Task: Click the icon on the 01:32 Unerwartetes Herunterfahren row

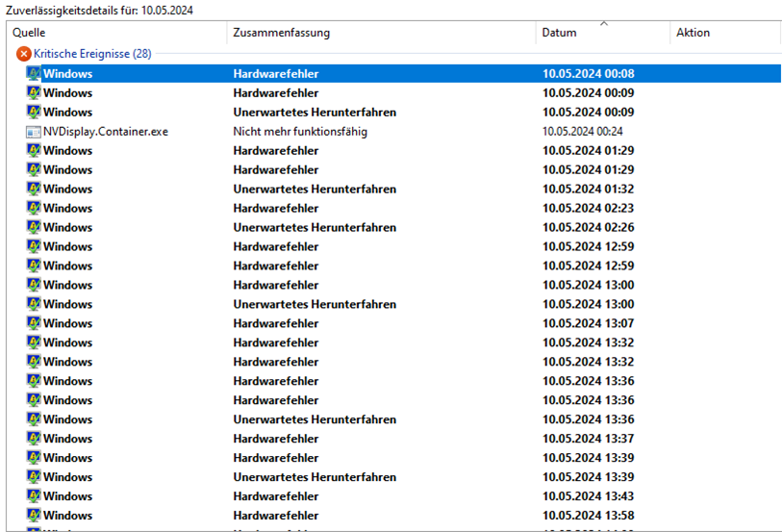Action: (x=34, y=189)
